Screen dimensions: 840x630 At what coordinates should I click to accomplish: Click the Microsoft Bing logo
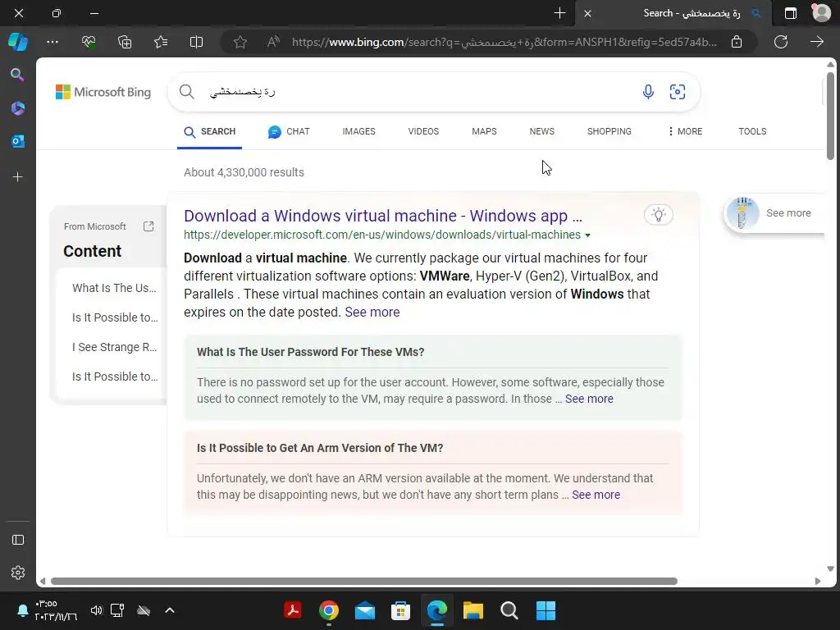tap(103, 92)
